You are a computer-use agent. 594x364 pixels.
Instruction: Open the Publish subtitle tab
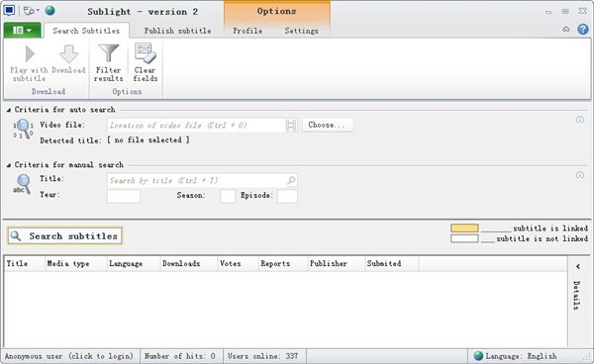pyautogui.click(x=177, y=31)
